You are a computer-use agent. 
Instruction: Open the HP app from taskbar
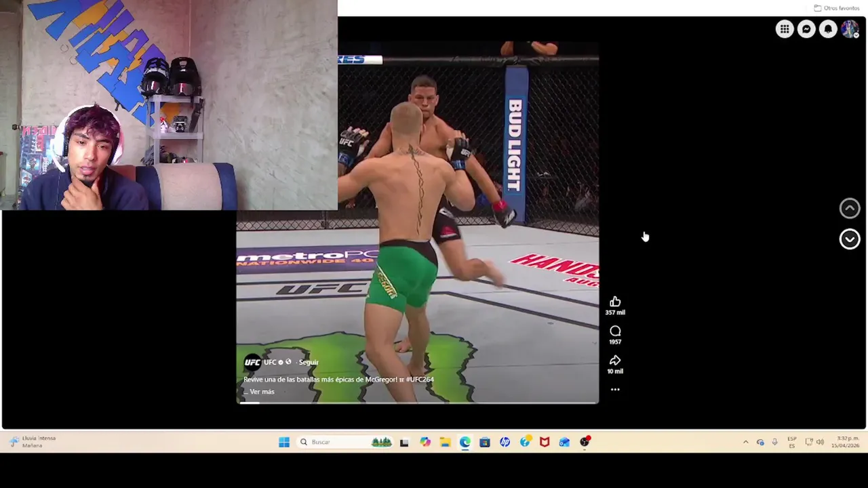[x=505, y=442]
